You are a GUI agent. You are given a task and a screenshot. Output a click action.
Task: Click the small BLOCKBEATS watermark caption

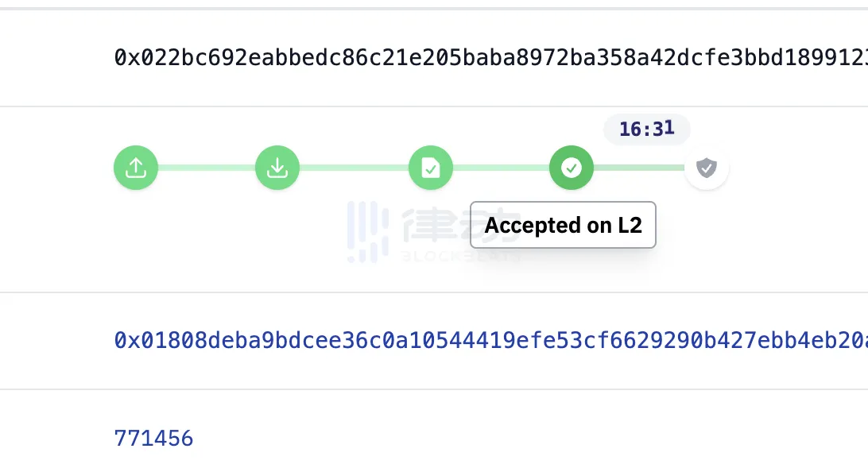point(445,257)
